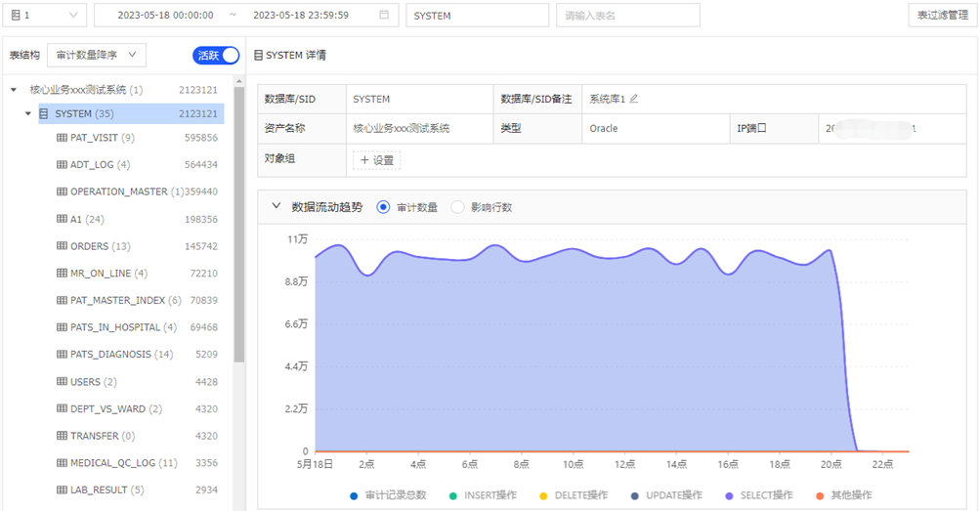980x511 pixels.
Task: Click the table icon of PATS_DIAGNOSIS row
Action: 62,354
